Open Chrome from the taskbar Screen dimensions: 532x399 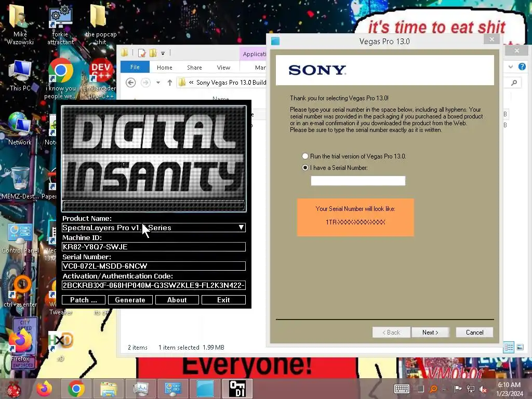(76, 389)
